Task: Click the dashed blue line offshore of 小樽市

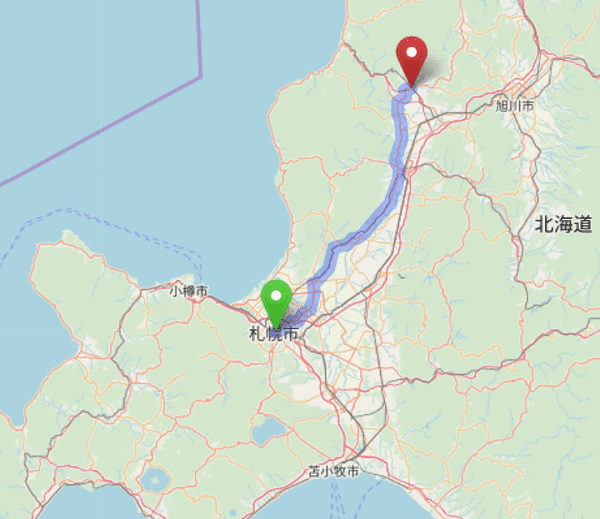Action: point(115,225)
